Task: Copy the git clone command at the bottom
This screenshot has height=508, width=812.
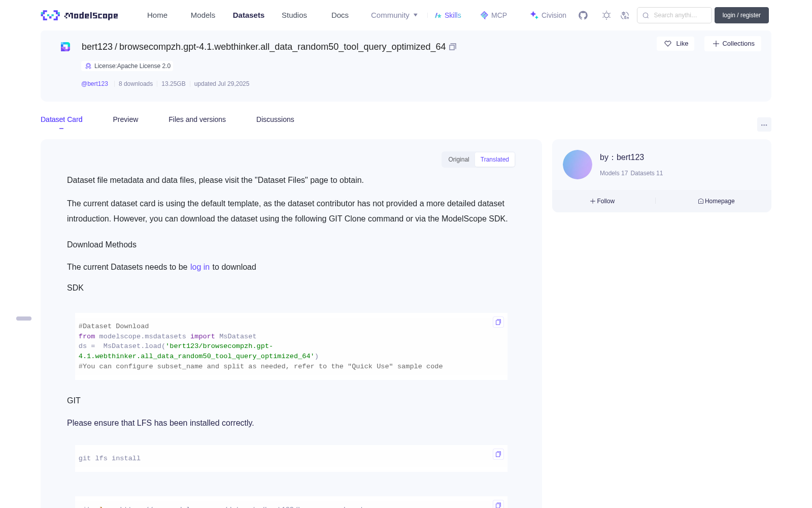Action: click(498, 504)
